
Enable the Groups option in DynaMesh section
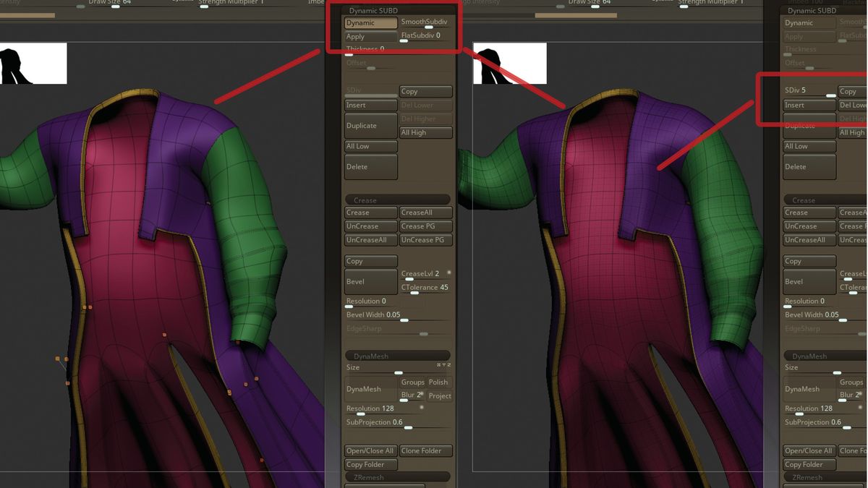(x=413, y=382)
